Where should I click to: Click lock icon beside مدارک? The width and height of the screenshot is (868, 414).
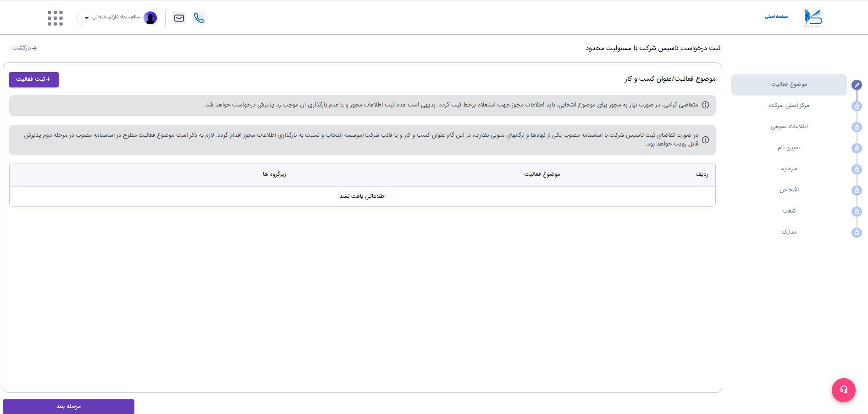tap(857, 233)
